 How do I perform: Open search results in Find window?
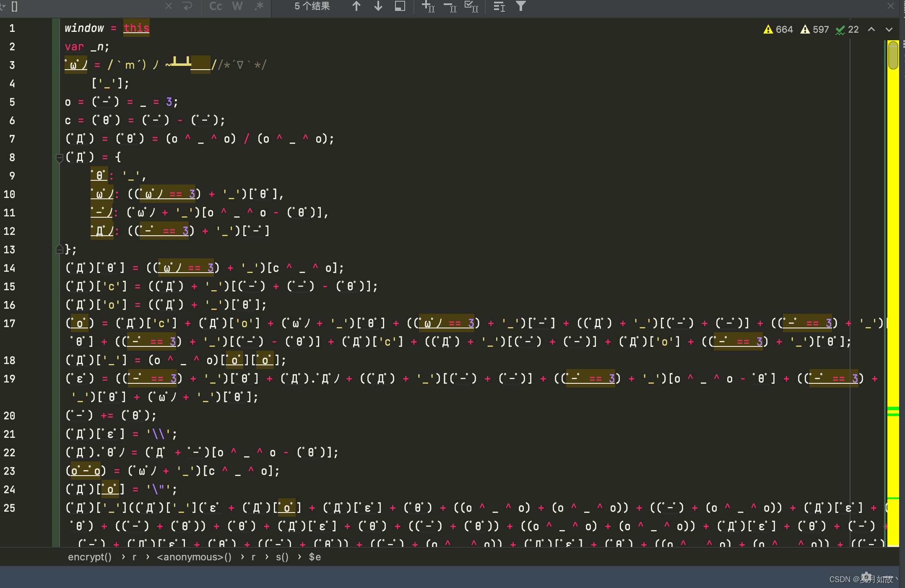(x=400, y=6)
